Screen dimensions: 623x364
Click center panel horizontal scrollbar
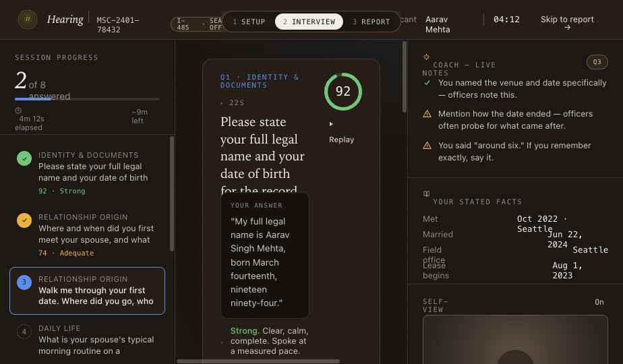point(258,361)
